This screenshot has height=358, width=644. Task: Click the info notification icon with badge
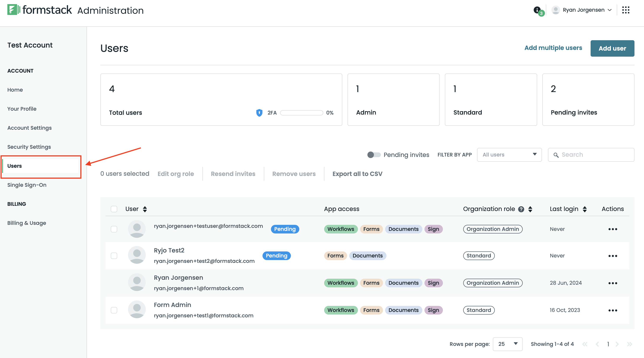point(537,10)
